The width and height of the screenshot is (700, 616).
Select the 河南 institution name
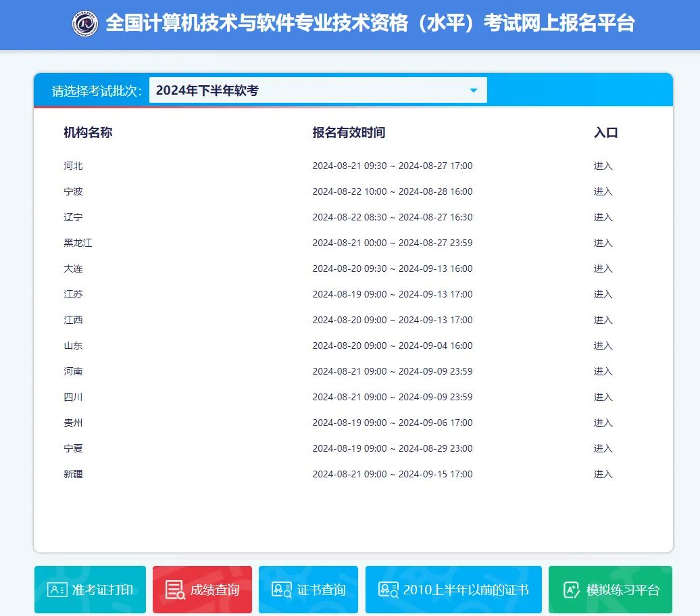click(73, 371)
